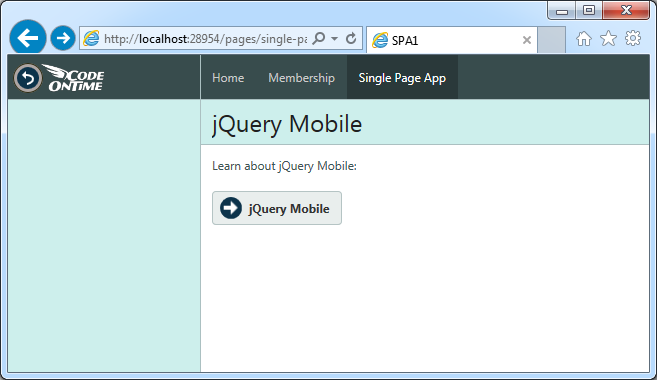Open the address bar dropdown arrow
657x380 pixels.
334,39
